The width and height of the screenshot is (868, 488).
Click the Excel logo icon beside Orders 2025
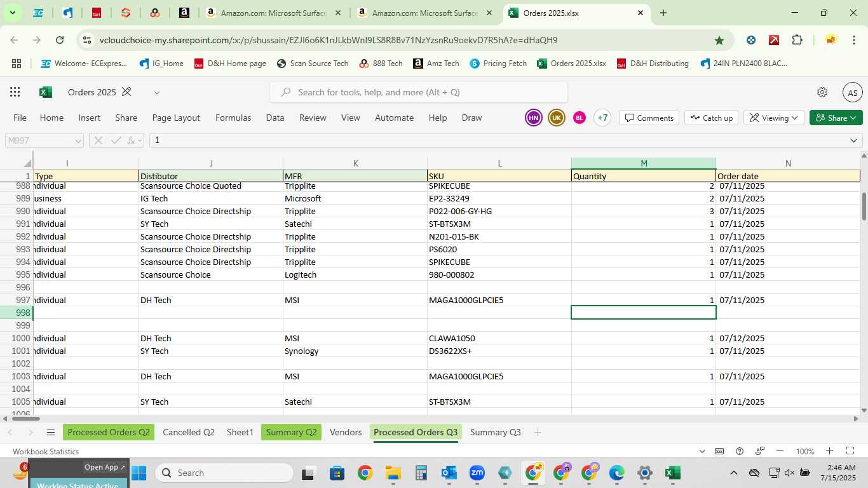tap(46, 92)
